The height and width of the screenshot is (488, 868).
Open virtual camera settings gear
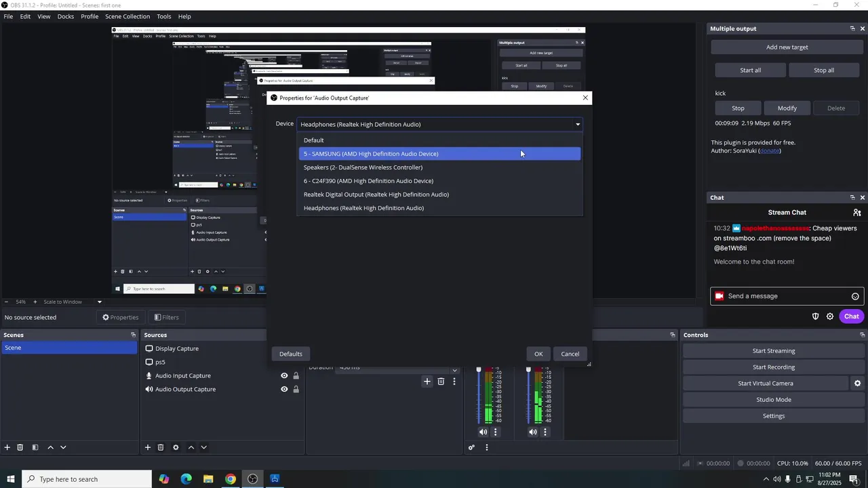coord(857,383)
